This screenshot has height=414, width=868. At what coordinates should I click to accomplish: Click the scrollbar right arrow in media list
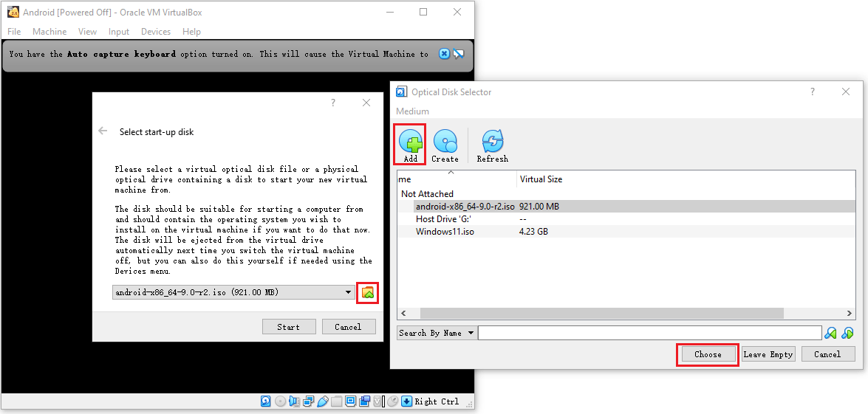click(850, 314)
